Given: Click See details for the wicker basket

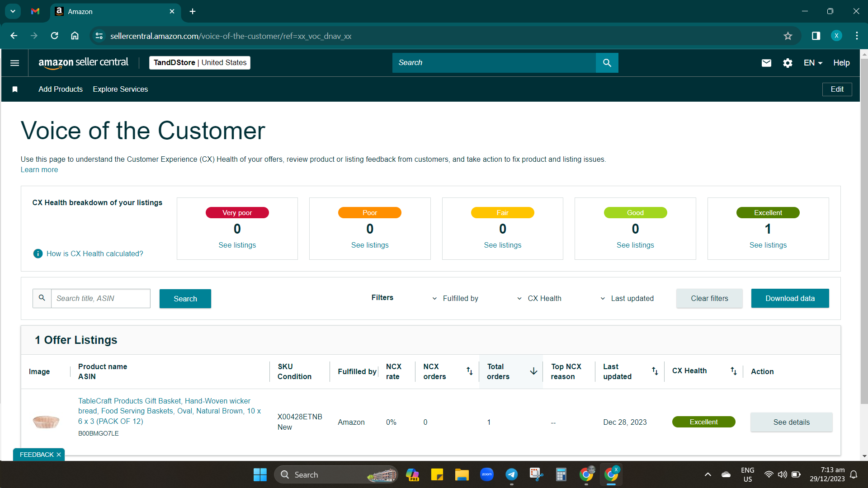Looking at the screenshot, I should tap(791, 422).
